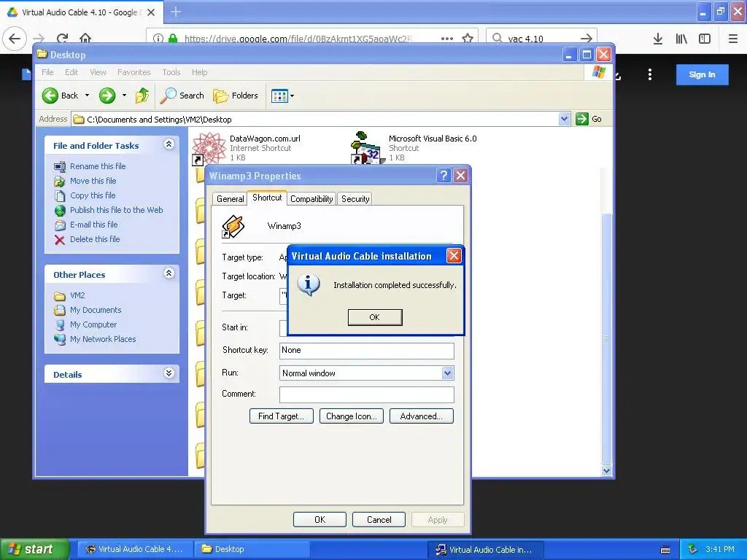Open the Address bar dropdown arrow
Image resolution: width=747 pixels, height=560 pixels.
pos(564,119)
